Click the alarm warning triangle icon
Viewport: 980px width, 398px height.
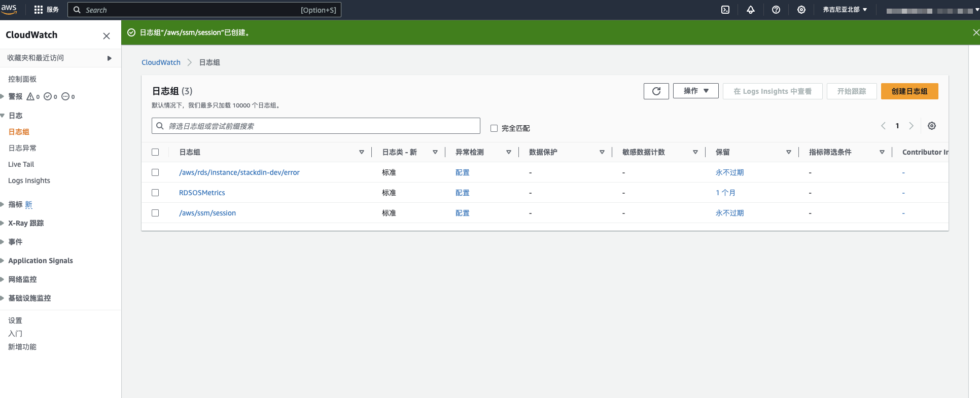pos(30,96)
